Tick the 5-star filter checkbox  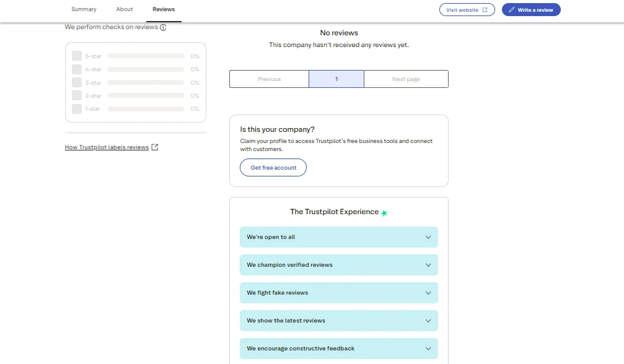(x=77, y=56)
